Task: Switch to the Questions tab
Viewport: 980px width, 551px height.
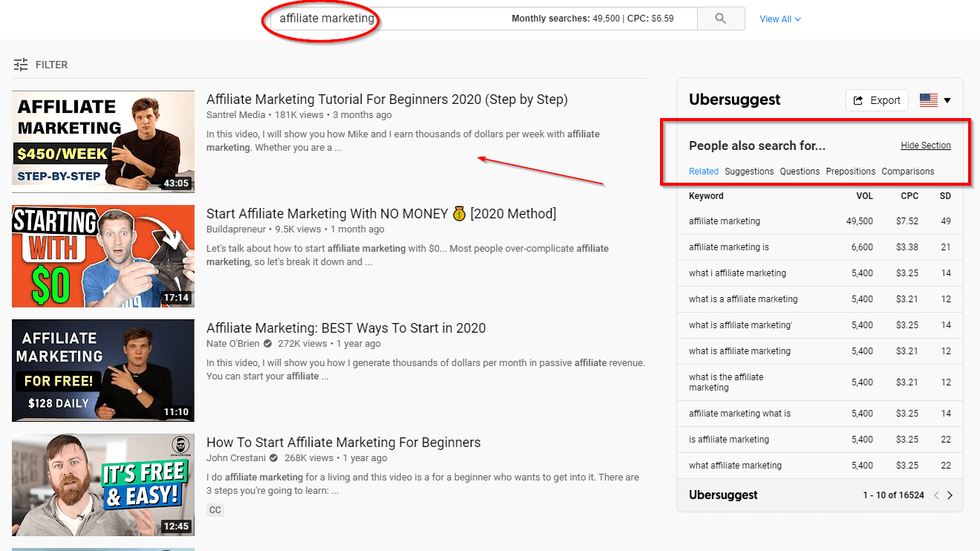Action: coord(800,172)
